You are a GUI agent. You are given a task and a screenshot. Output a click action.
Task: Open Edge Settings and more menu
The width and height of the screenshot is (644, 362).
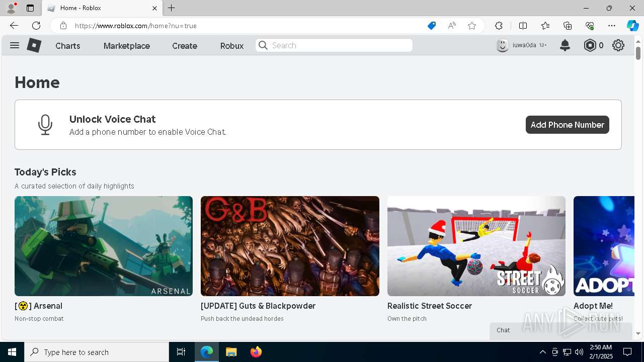612,26
